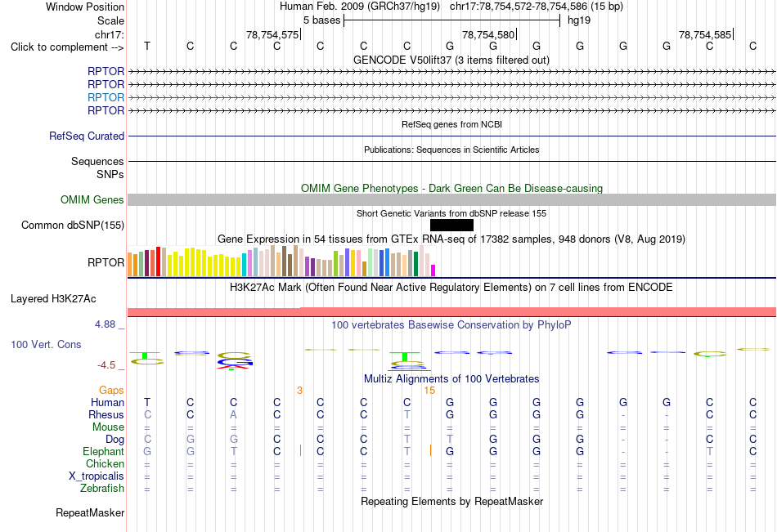The image size is (777, 532).
Task: Click 'Short Genetic Variants from dbSNP release 155'
Action: pos(451,213)
